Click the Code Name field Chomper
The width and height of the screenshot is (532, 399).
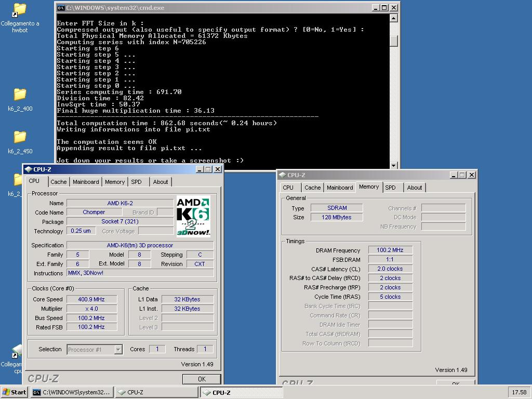(x=94, y=212)
